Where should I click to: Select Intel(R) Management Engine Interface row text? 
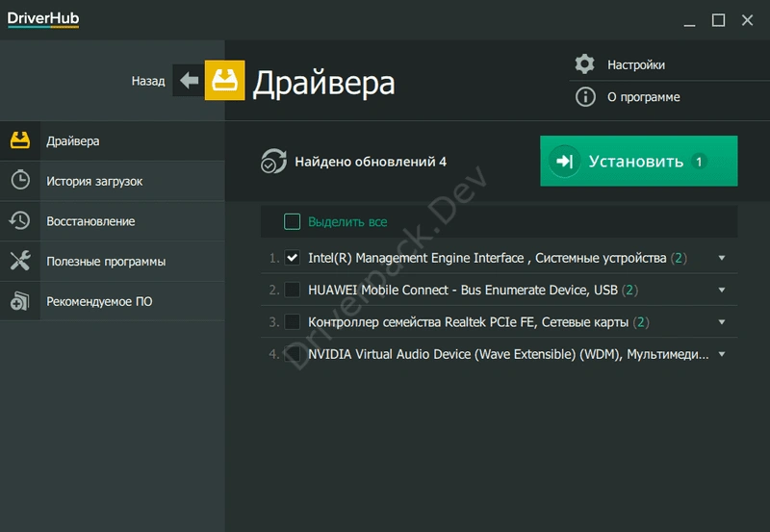coord(497,258)
